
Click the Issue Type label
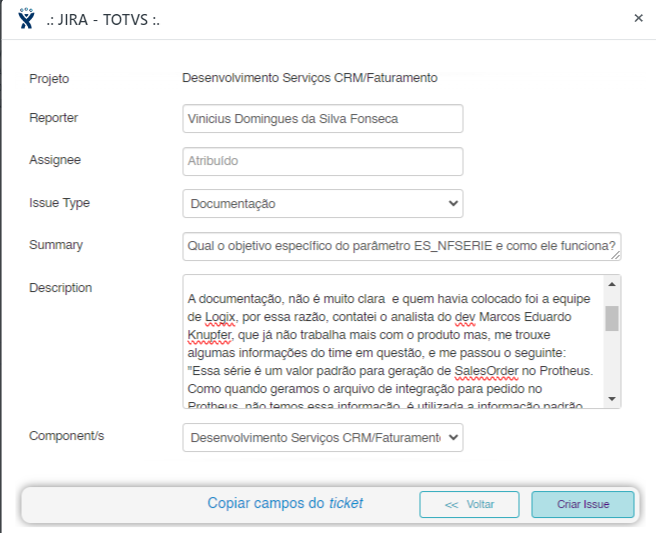(60, 203)
